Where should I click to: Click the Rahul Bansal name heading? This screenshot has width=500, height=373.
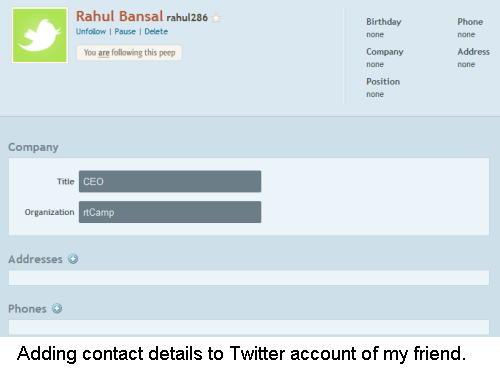tap(119, 16)
